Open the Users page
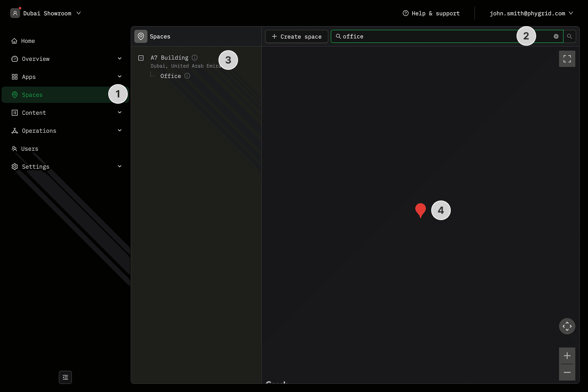Viewport: 588px width, 392px height. coord(29,149)
